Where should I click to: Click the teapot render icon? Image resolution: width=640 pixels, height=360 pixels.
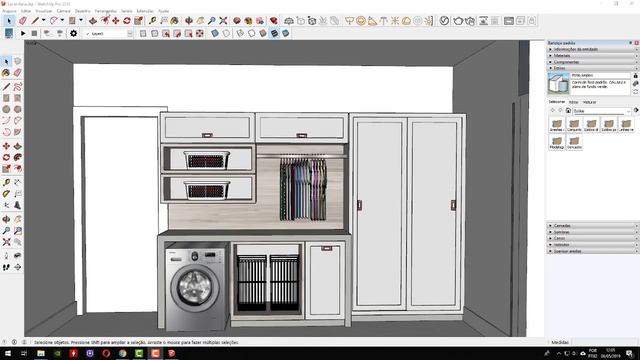[458, 20]
